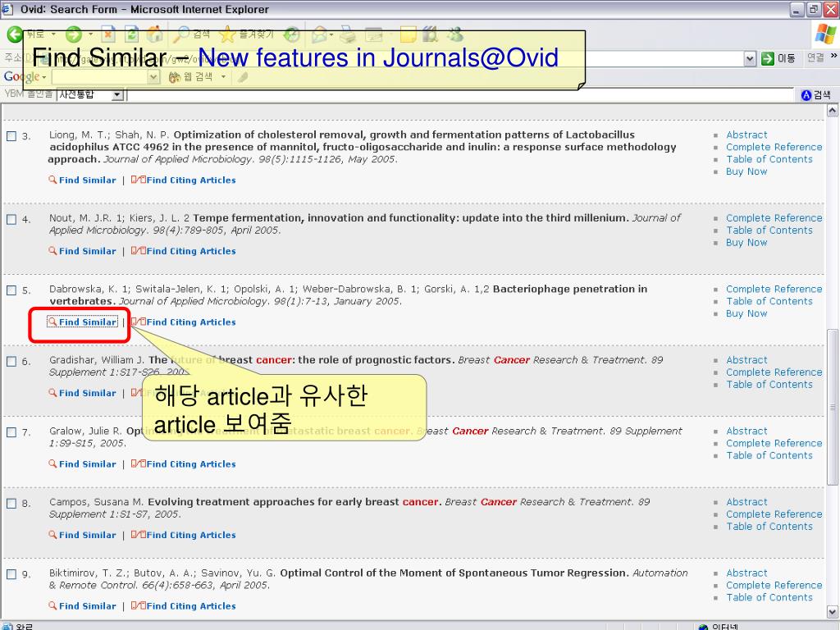Click page scrollbar up arrow
Viewport: 840px width, 630px height.
pos(832,111)
